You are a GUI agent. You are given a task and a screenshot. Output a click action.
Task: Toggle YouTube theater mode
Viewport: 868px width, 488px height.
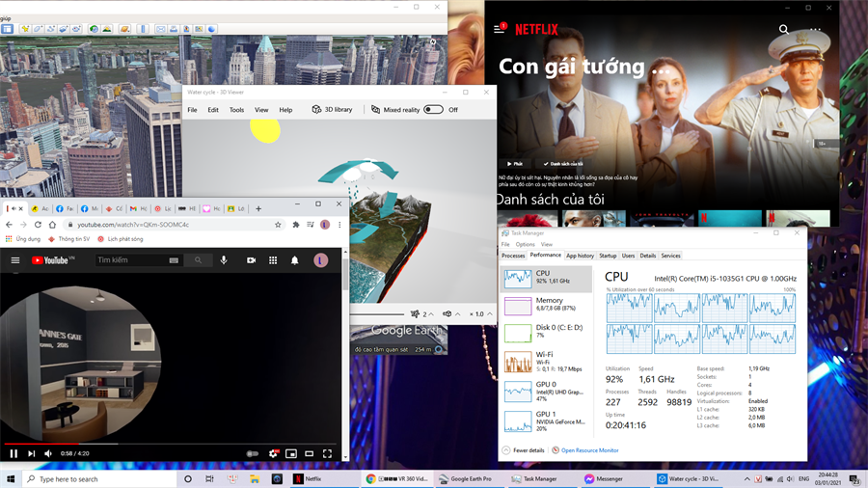(x=310, y=453)
